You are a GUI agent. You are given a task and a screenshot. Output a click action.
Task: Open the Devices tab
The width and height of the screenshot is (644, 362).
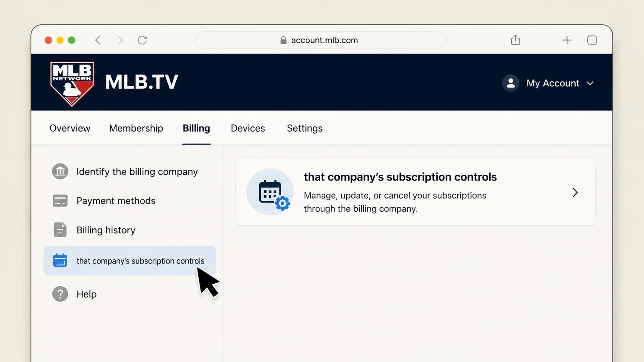coord(248,128)
